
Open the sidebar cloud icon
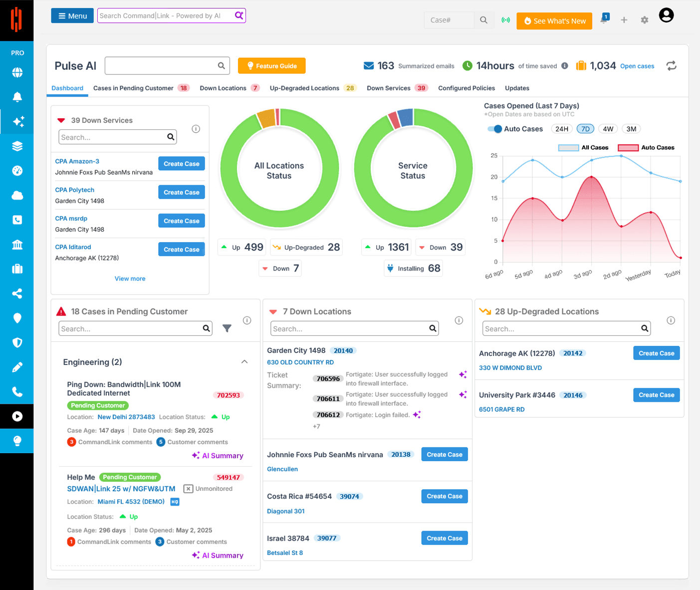[17, 195]
